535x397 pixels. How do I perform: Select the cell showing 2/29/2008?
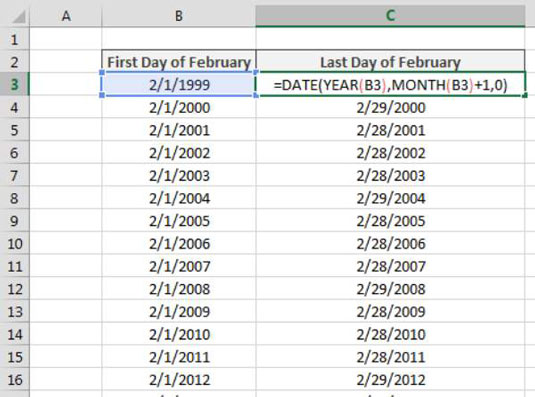tap(390, 289)
